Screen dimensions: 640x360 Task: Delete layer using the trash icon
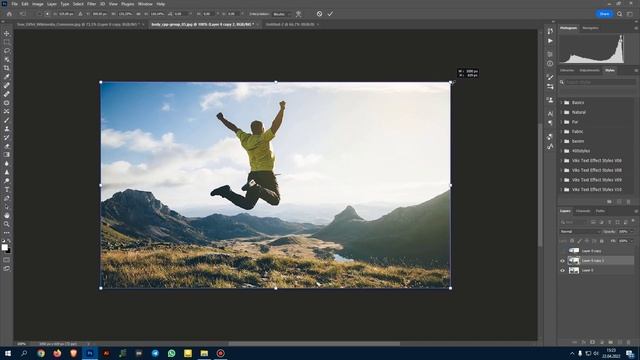pos(629,342)
